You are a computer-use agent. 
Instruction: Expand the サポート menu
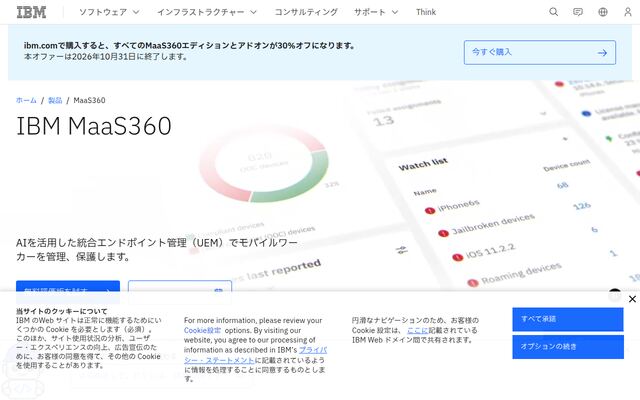376,12
